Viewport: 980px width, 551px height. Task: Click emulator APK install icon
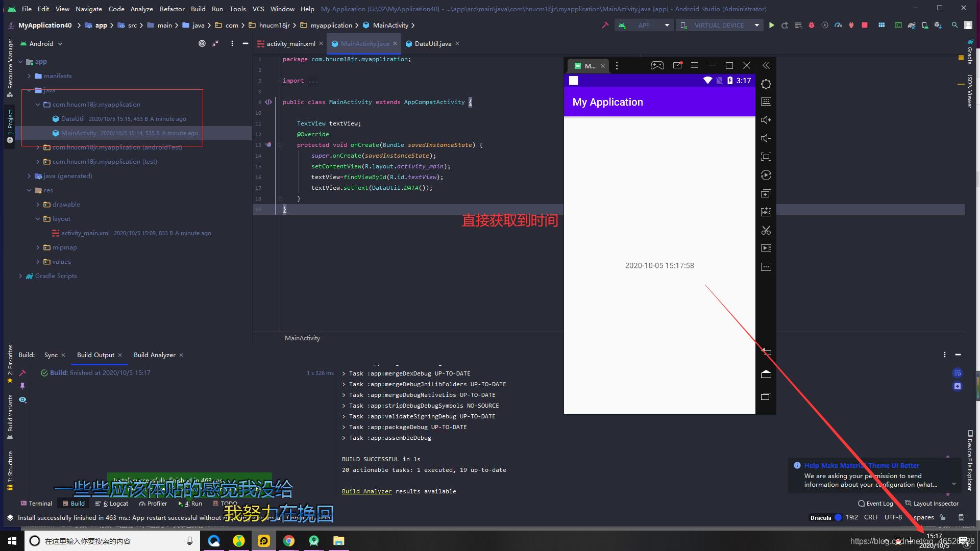pyautogui.click(x=766, y=212)
